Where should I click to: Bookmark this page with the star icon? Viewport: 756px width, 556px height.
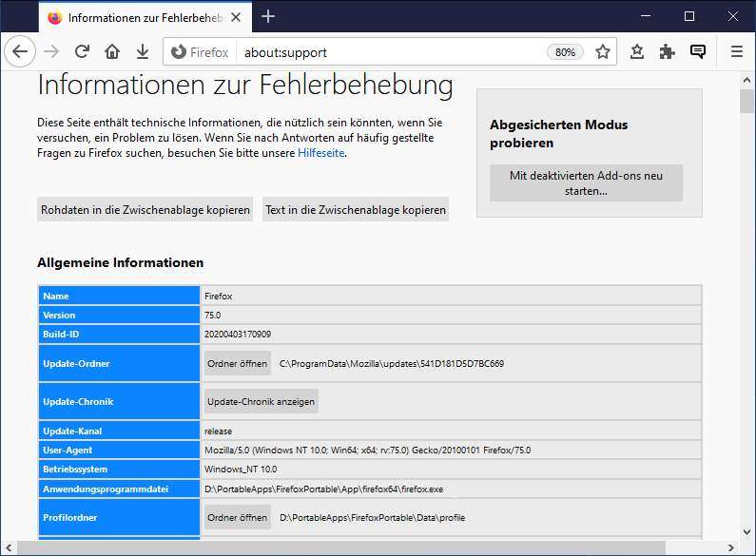tap(602, 52)
